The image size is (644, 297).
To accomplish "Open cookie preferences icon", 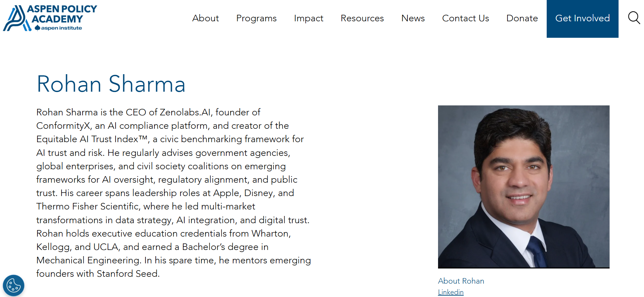I will click(14, 285).
